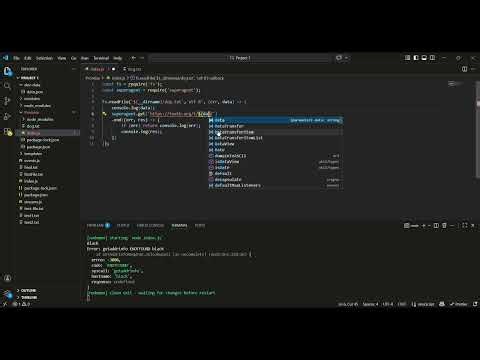
Task: Click the command center search box
Action: point(240,58)
